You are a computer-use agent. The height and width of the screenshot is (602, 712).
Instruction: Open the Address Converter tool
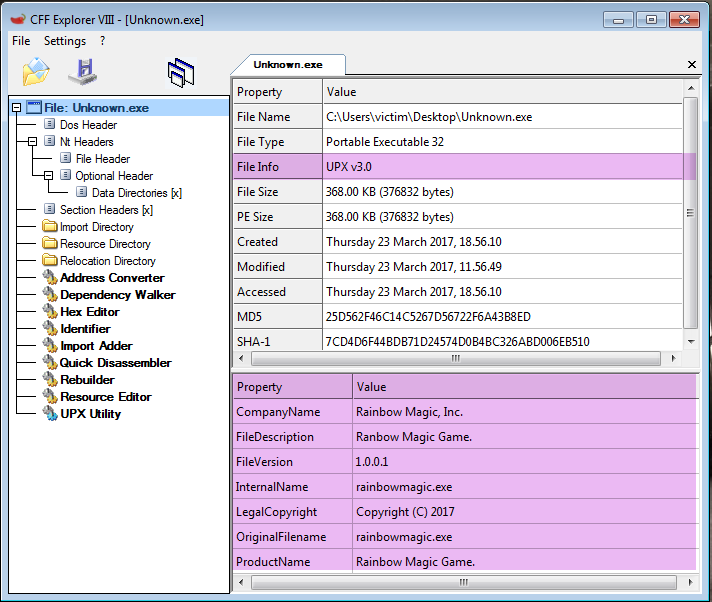point(112,278)
